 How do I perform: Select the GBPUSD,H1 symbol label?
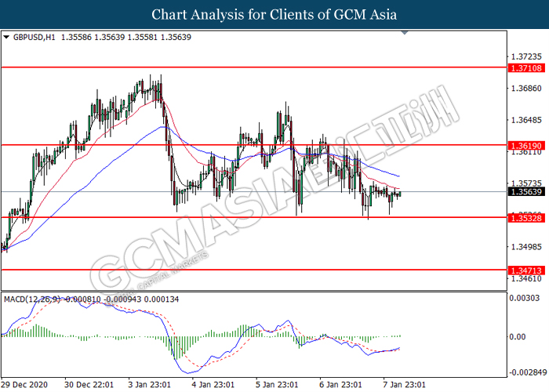tap(34, 37)
